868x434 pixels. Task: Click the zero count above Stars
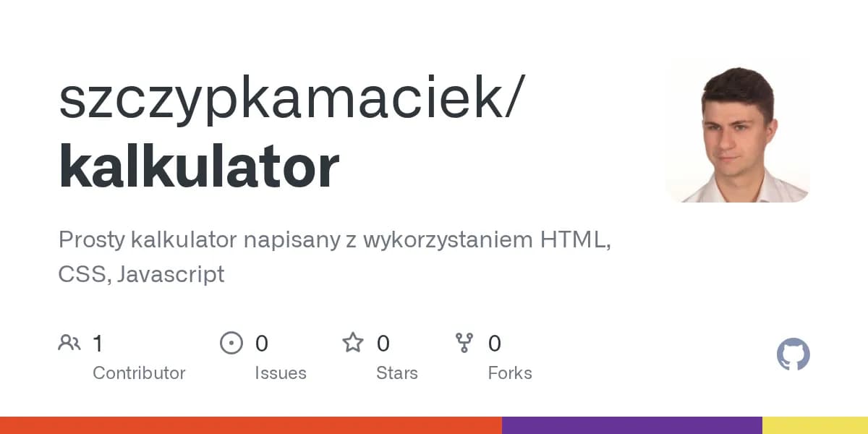[383, 344]
